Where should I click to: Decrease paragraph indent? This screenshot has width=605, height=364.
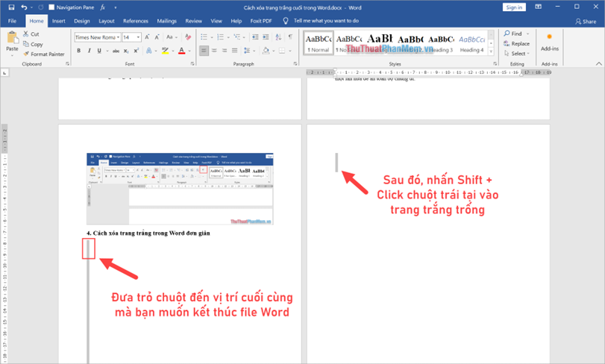(255, 37)
